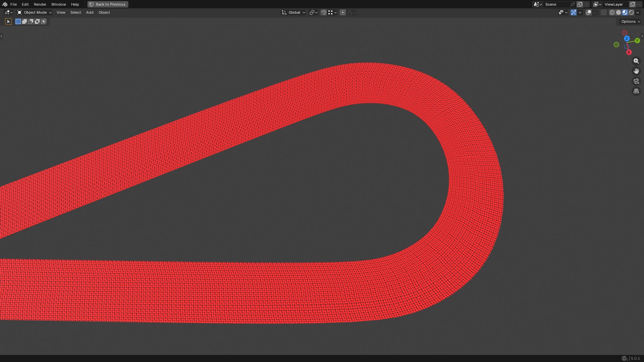Open the File menu
The image size is (644, 362).
point(13,4)
